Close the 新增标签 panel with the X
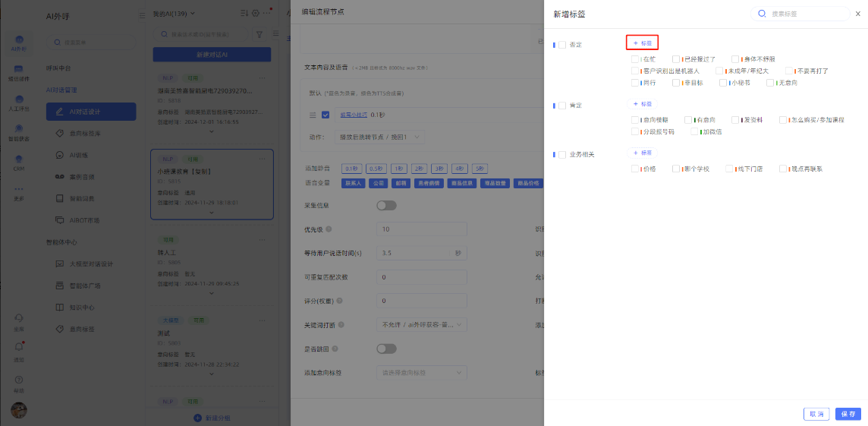The image size is (868, 426). pyautogui.click(x=859, y=14)
